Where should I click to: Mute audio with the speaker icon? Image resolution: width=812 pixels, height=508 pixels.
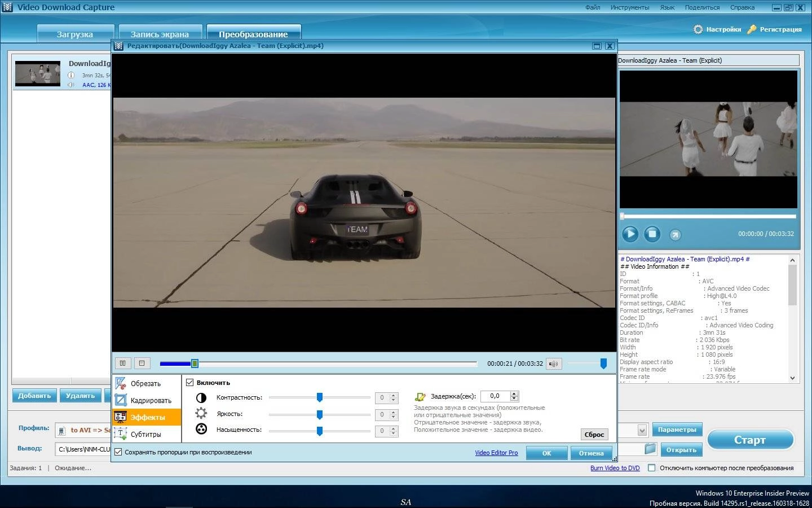[x=554, y=364]
